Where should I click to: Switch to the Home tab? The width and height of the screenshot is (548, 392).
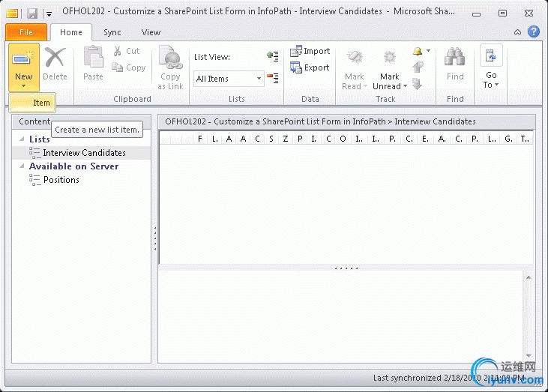pyautogui.click(x=71, y=32)
